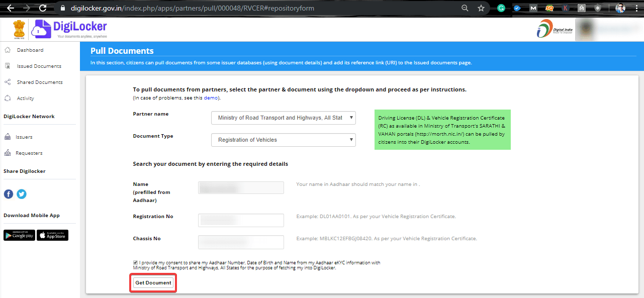The image size is (644, 298).
Task: Click the Grammarly extension icon
Action: coord(501,8)
